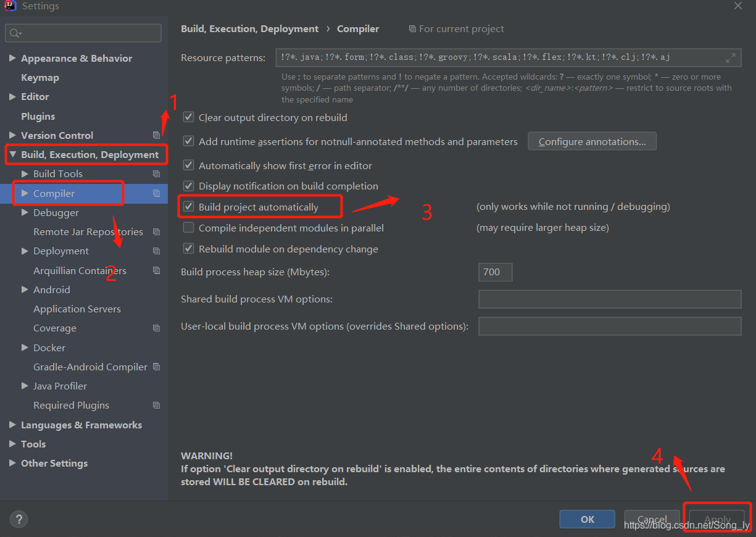Expand the Tools section

[12, 444]
